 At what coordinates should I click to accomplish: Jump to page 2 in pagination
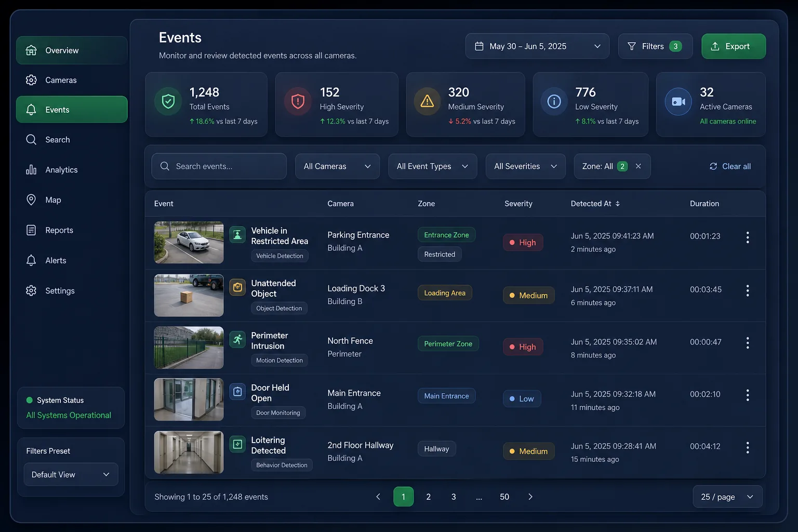[x=429, y=497]
